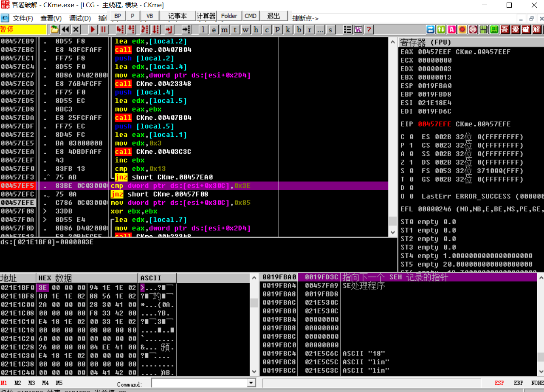This screenshot has height=392, width=544.
Task: Click the appearance options grid icon
Action: (358, 29)
